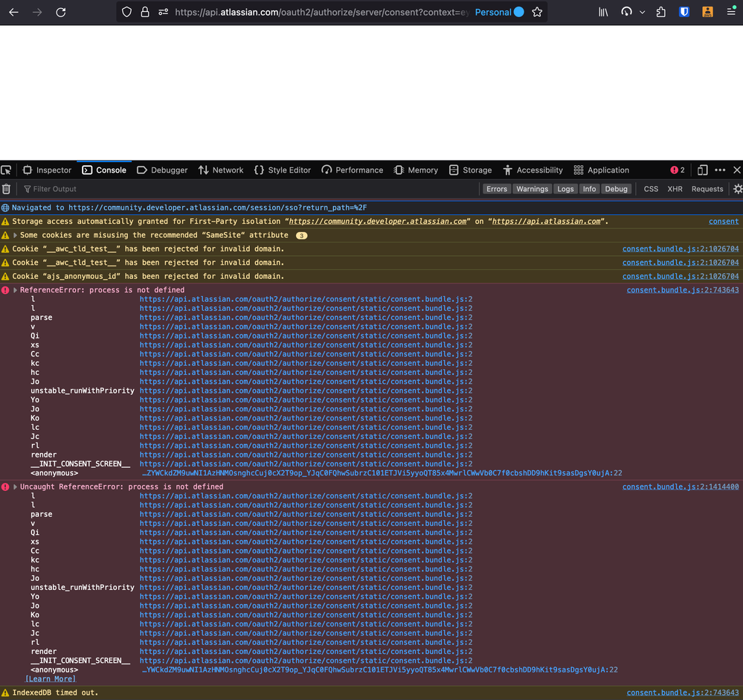
Task: Reload the current page
Action: (61, 13)
